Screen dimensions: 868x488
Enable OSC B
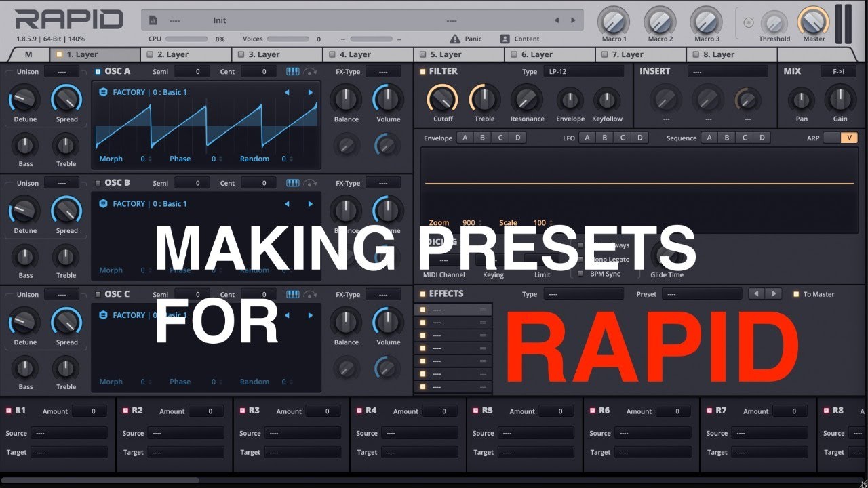coord(98,183)
